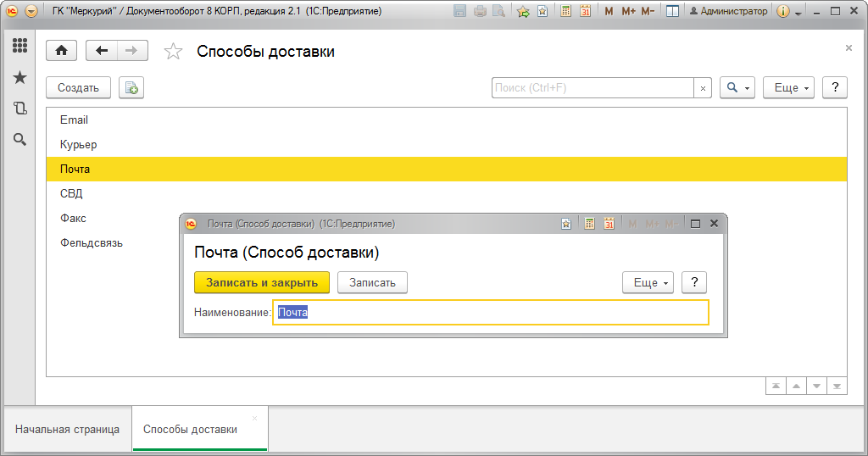
Task: Switch to Начальная страница tab
Action: [67, 430]
